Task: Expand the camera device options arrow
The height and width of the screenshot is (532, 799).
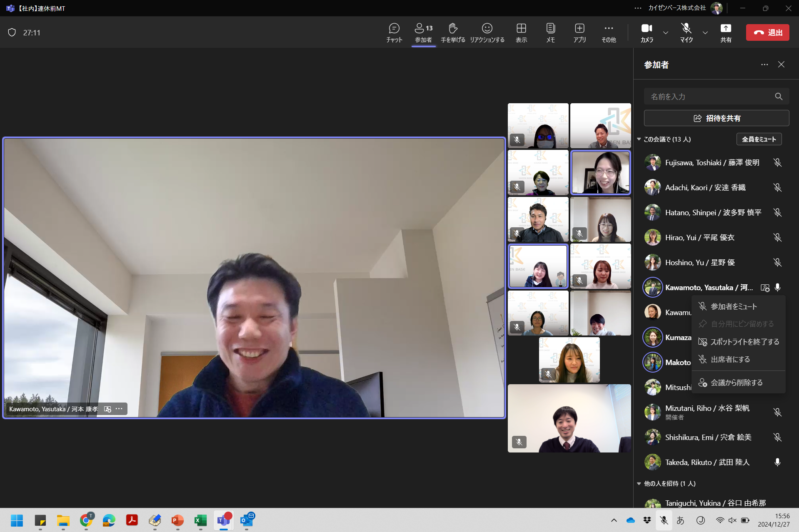Action: click(x=666, y=32)
